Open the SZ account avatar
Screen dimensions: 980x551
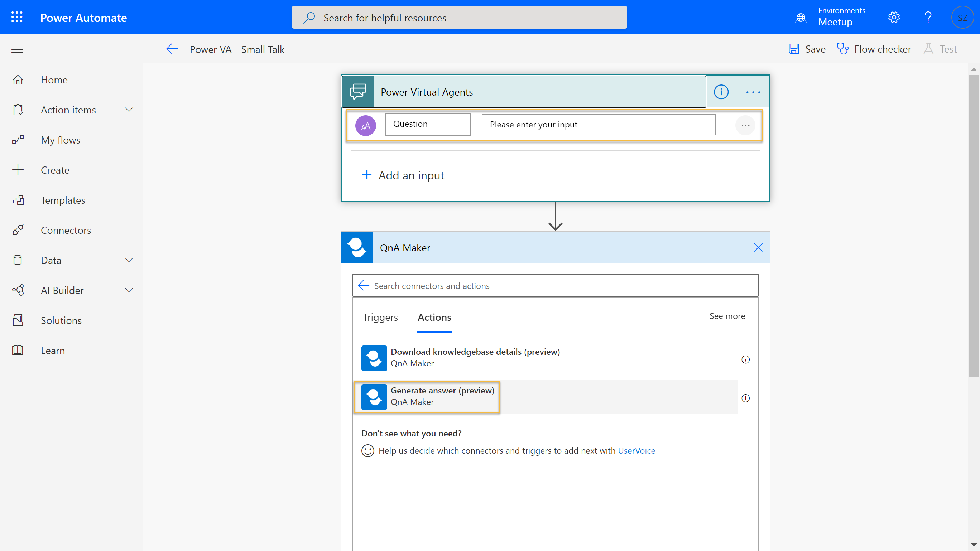tap(962, 18)
